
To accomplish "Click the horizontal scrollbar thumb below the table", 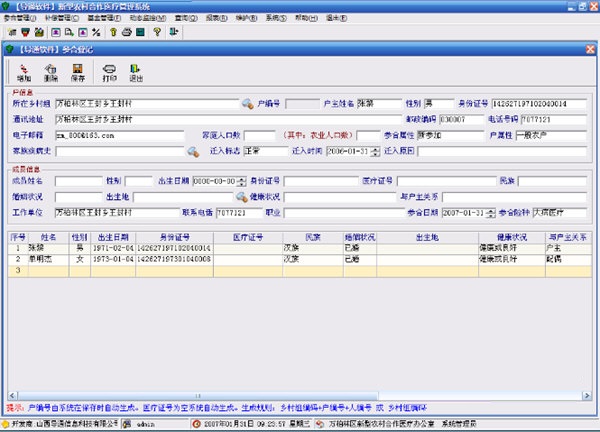I will 198,396.
